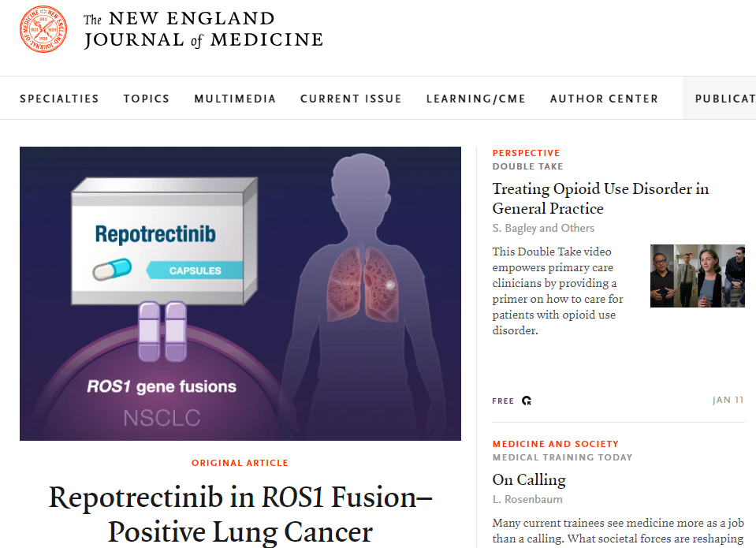
Task: Click the share icon next to FREE
Action: (527, 401)
